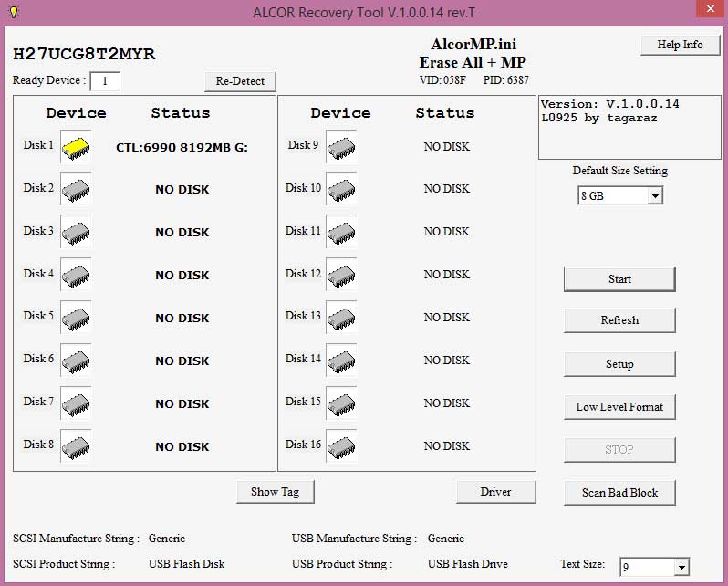728x586 pixels.
Task: Click the Disk 4 chip icon
Action: [x=76, y=275]
